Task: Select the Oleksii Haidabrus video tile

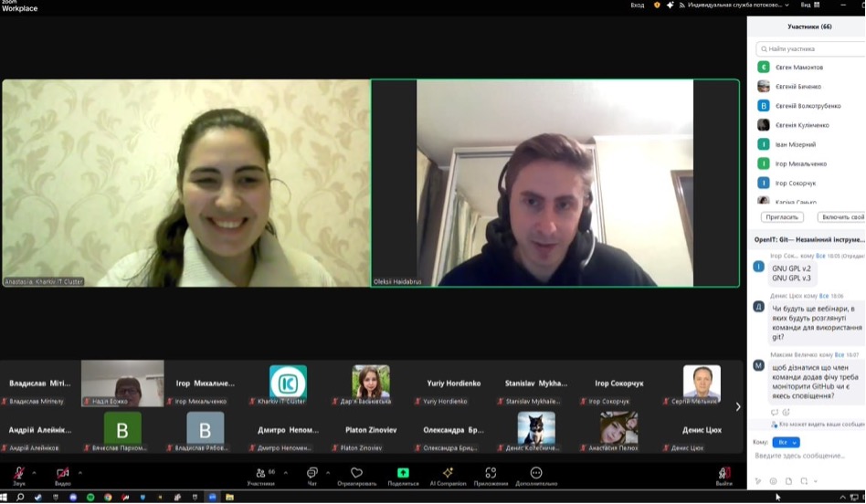Action: tap(555, 184)
